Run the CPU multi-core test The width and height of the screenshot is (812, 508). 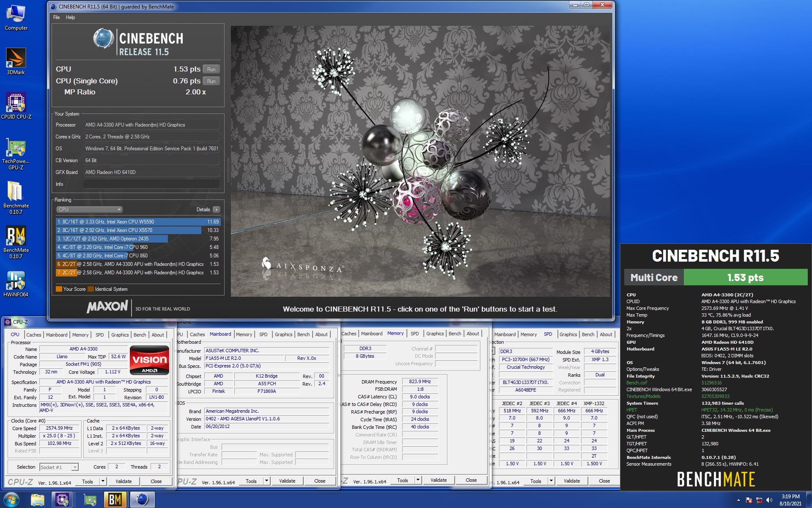[211, 69]
